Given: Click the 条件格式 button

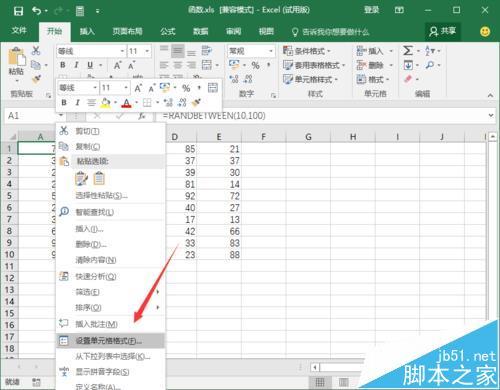Looking at the screenshot, I should tap(306, 51).
